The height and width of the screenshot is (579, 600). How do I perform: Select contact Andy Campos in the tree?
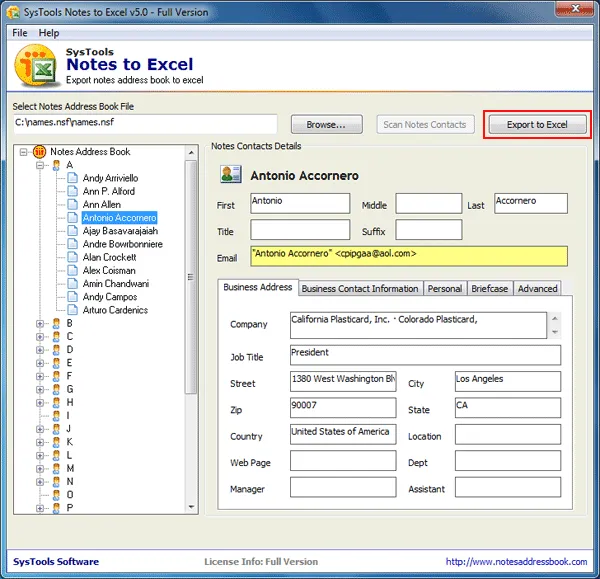pyautogui.click(x=110, y=297)
